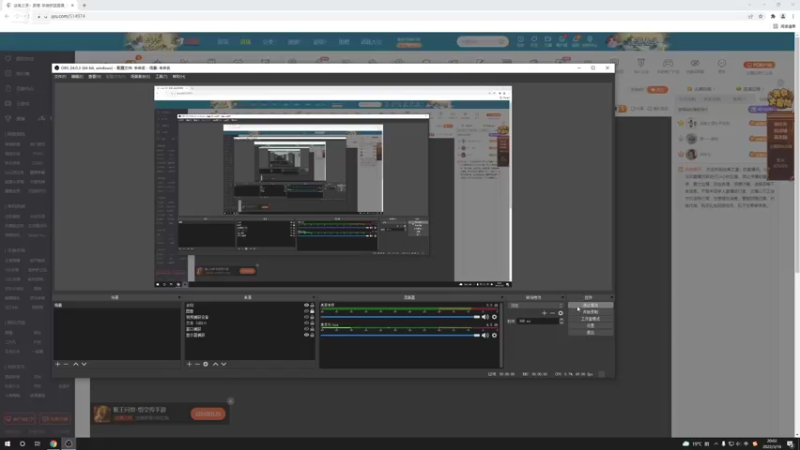This screenshot has height=450, width=800.
Task: Open transition properties gear icon
Action: tap(560, 313)
